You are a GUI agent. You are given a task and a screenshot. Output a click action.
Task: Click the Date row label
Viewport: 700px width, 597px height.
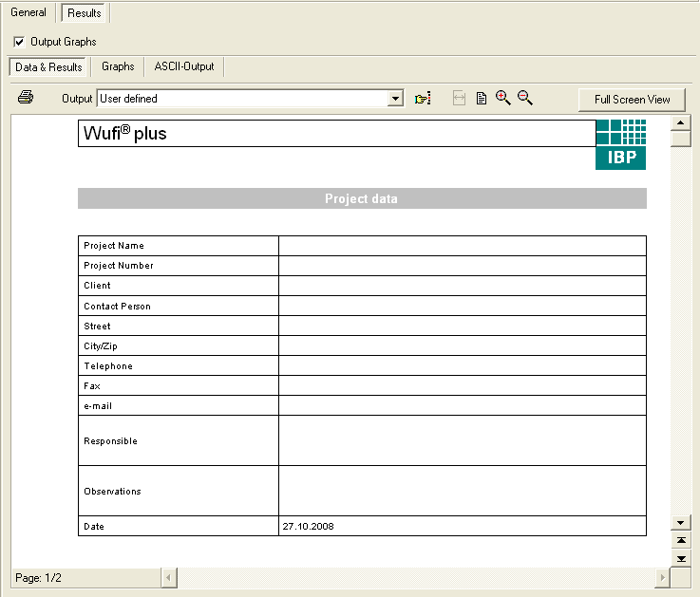coord(94,527)
